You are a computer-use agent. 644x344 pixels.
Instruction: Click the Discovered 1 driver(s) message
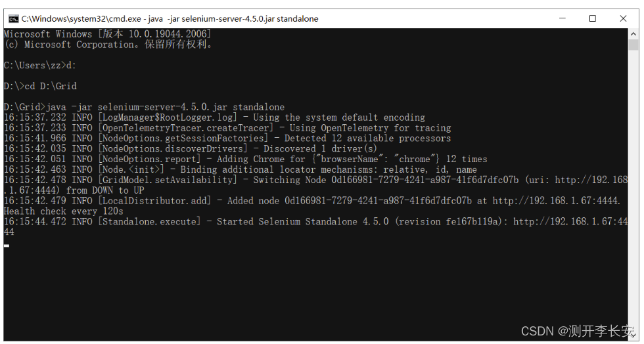coord(320,148)
